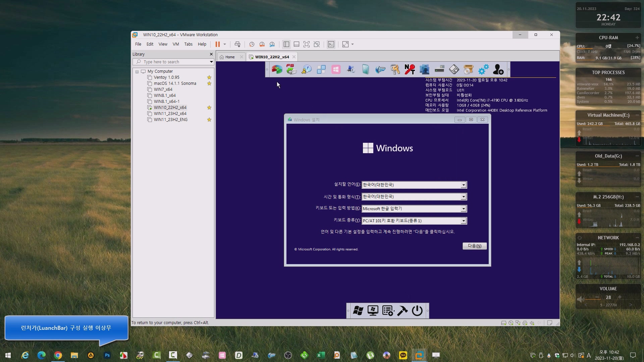
Task: Open Excel from the taskbar
Action: point(321,355)
